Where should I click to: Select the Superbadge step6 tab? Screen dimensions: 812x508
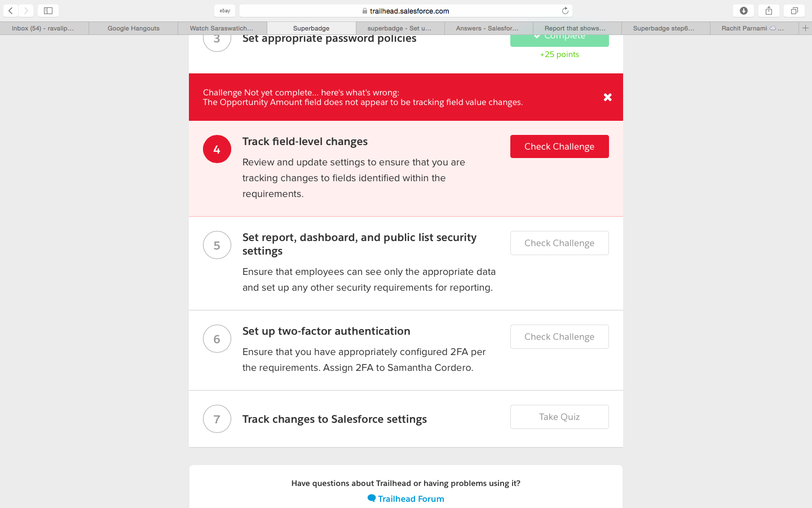point(664,28)
